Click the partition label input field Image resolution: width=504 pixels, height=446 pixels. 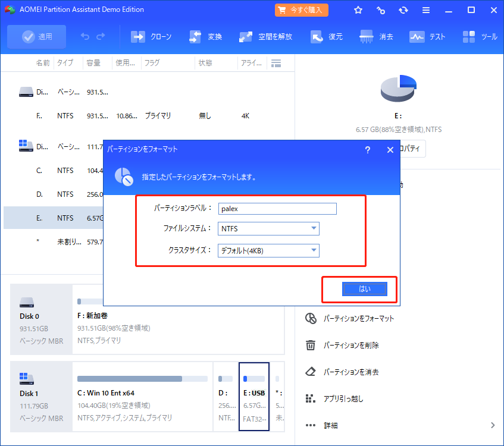pyautogui.click(x=277, y=209)
